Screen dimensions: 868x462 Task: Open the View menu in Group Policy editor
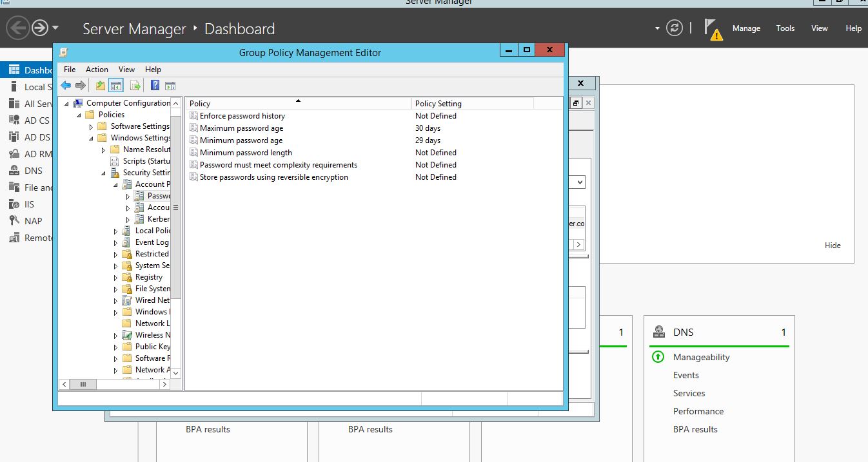(126, 70)
